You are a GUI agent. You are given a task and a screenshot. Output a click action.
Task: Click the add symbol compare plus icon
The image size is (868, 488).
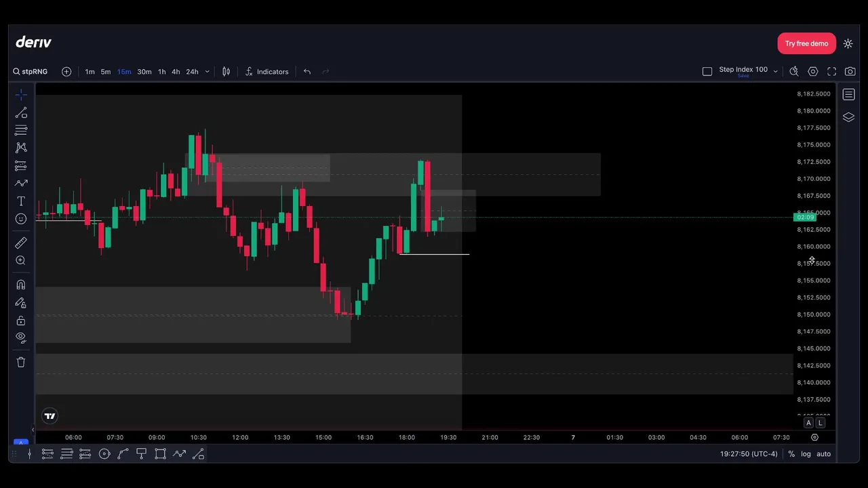66,72
